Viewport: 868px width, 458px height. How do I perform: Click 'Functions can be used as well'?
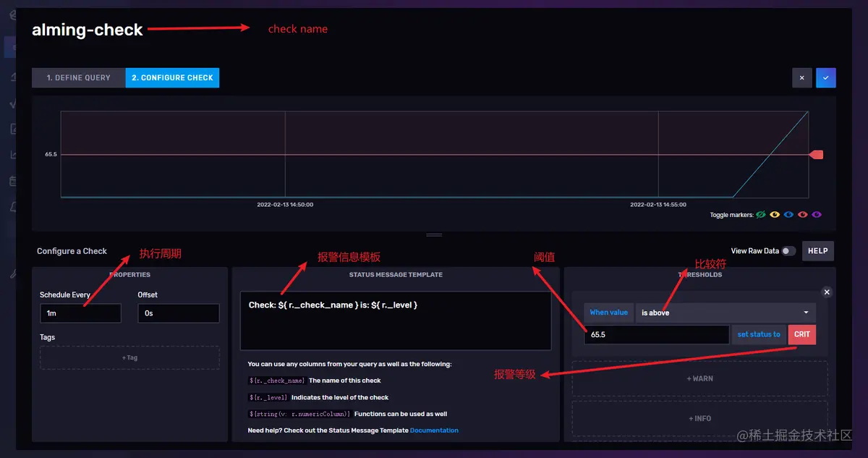401,414
